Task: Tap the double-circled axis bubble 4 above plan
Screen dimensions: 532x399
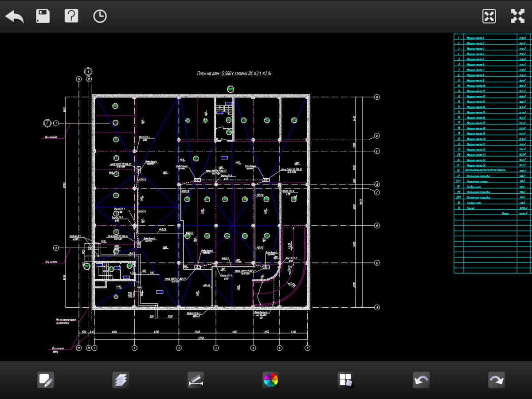Action: pos(88,71)
